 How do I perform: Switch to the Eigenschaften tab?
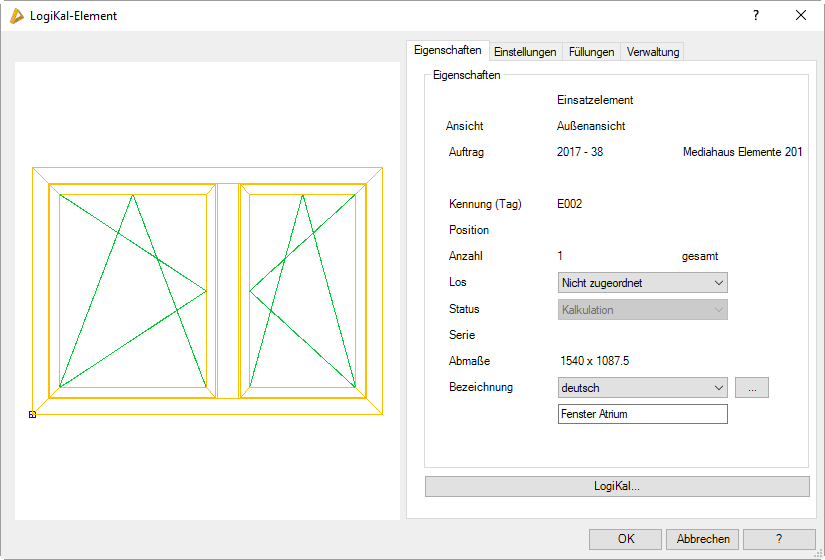pos(447,51)
